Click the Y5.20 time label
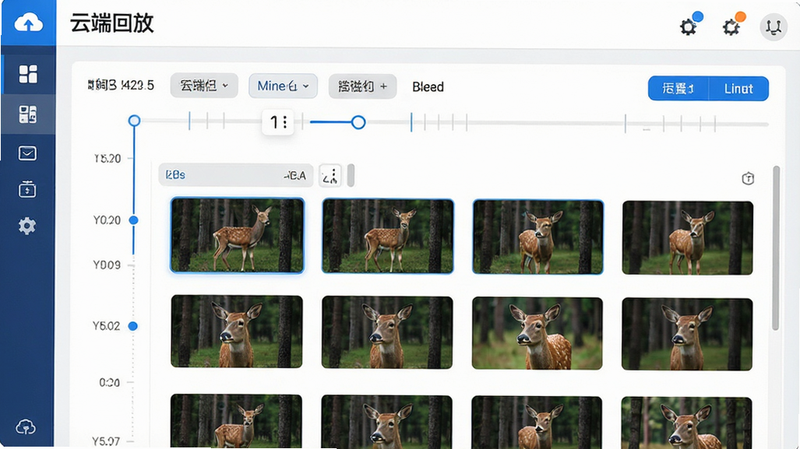Image resolution: width=800 pixels, height=449 pixels. [107, 159]
